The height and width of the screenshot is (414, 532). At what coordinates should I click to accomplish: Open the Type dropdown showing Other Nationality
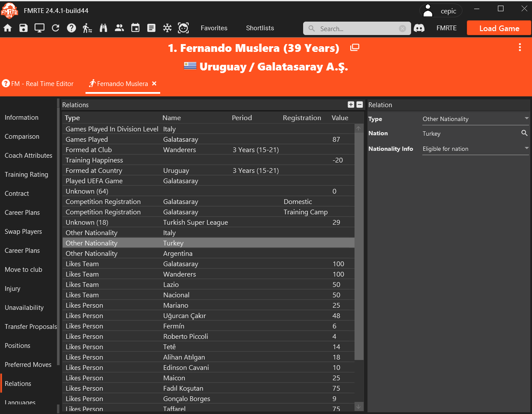475,119
